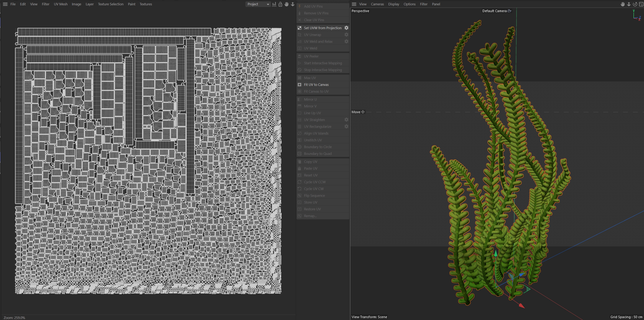Click the UV editor zoom arrows icon
Viewport: 644px width, 320px height.
[x=293, y=4]
